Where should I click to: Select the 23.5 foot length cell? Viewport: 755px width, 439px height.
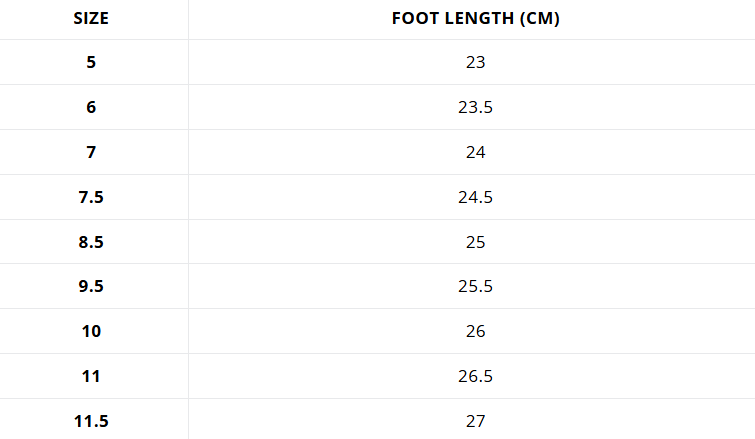click(x=475, y=107)
